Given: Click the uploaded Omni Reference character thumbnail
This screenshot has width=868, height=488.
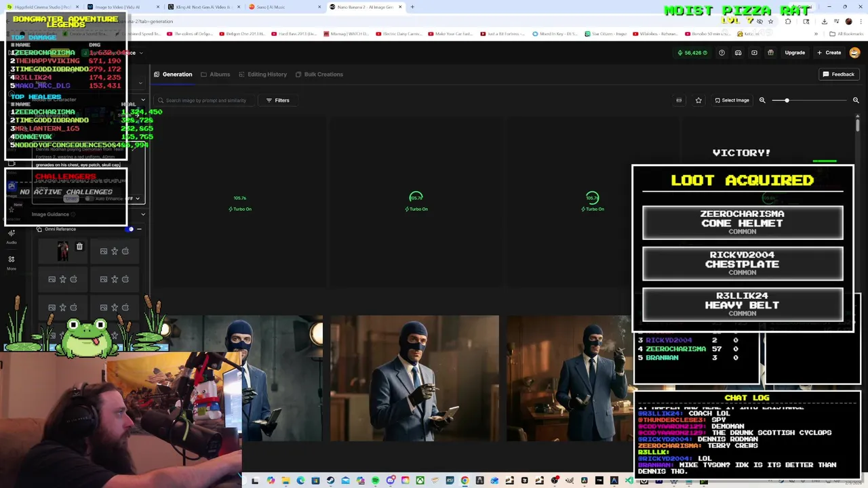Looking at the screenshot, I should click(62, 251).
